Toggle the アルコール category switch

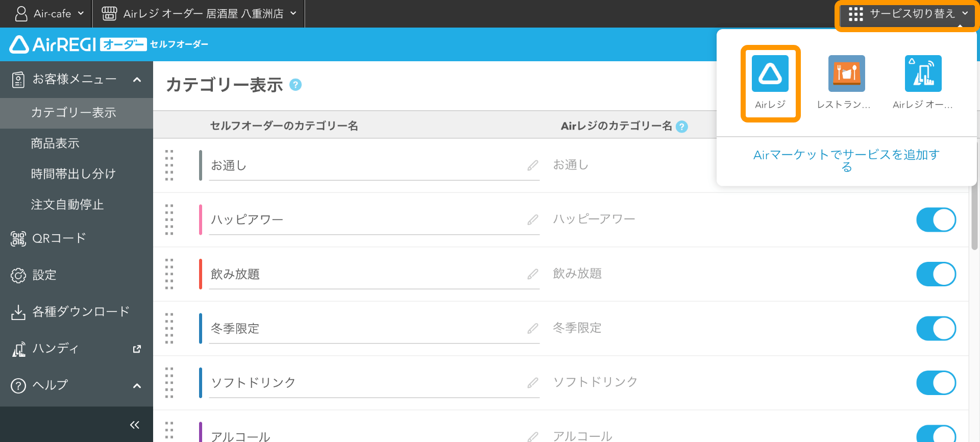coord(936,434)
